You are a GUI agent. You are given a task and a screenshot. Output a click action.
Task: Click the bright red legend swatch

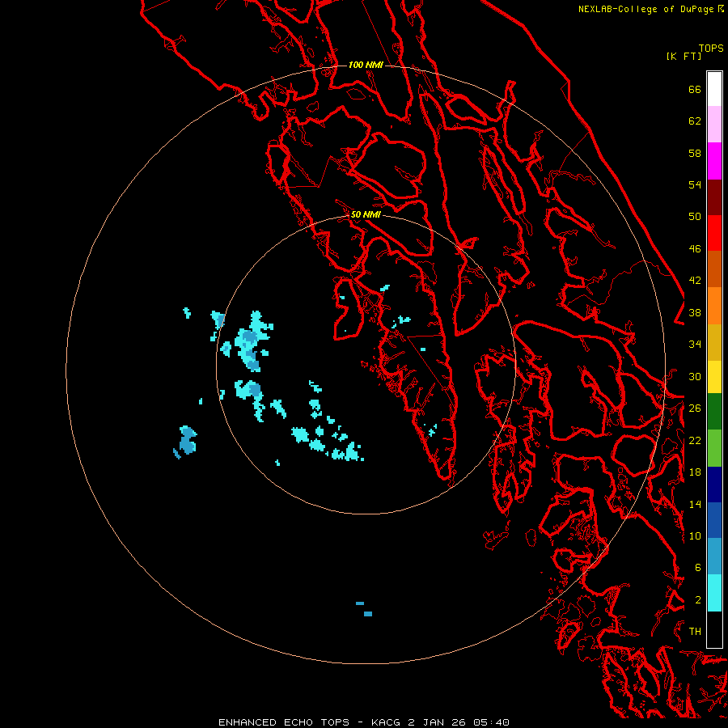coord(714,233)
